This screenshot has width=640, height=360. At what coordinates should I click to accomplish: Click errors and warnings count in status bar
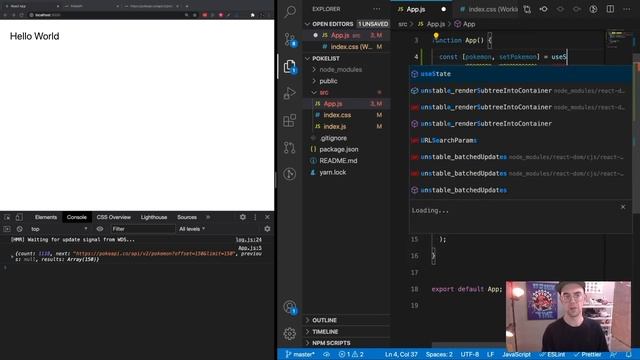click(351, 354)
